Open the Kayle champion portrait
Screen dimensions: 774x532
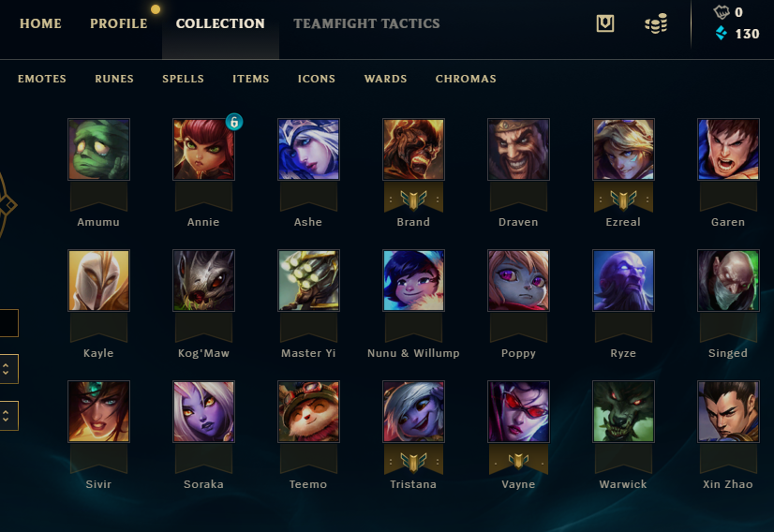click(98, 280)
